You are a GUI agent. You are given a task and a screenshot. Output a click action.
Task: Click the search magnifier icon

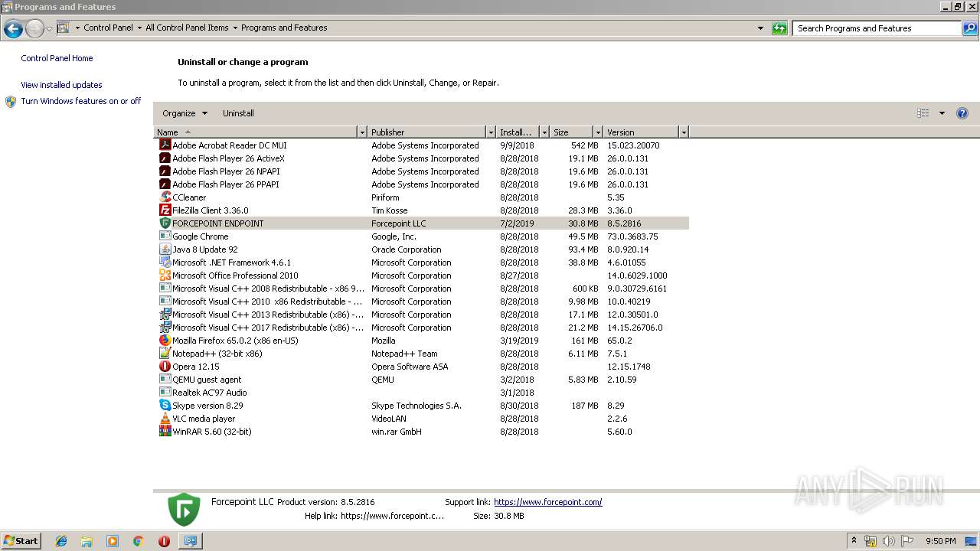970,28
